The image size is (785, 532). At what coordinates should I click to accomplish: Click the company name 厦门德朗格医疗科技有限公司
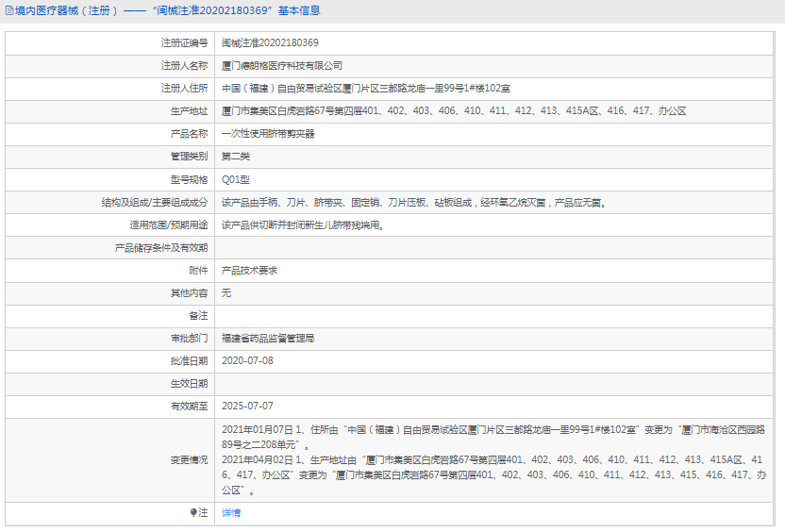click(282, 66)
